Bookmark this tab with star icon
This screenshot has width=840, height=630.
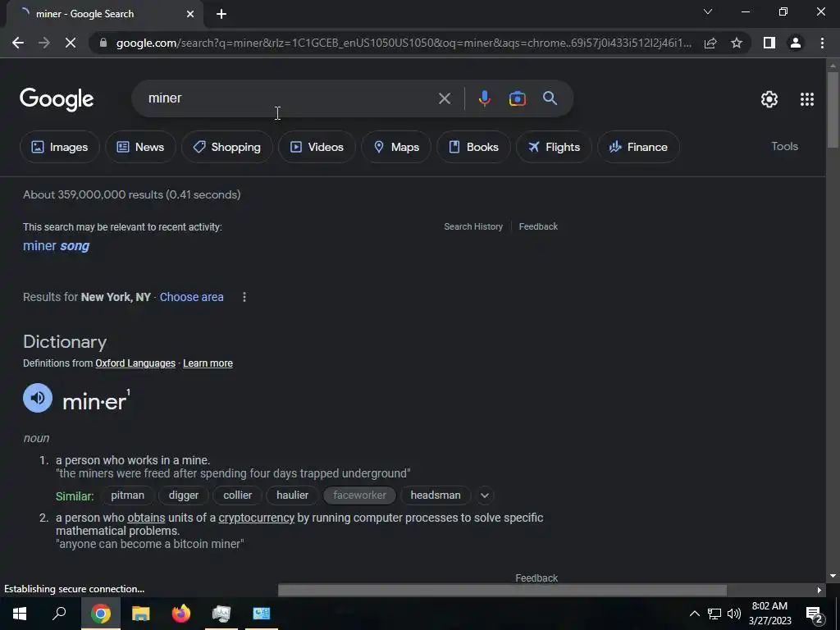737,43
